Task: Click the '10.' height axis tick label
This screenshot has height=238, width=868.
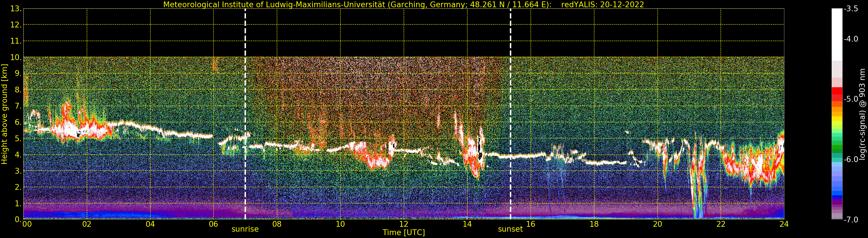Action: pyautogui.click(x=16, y=57)
